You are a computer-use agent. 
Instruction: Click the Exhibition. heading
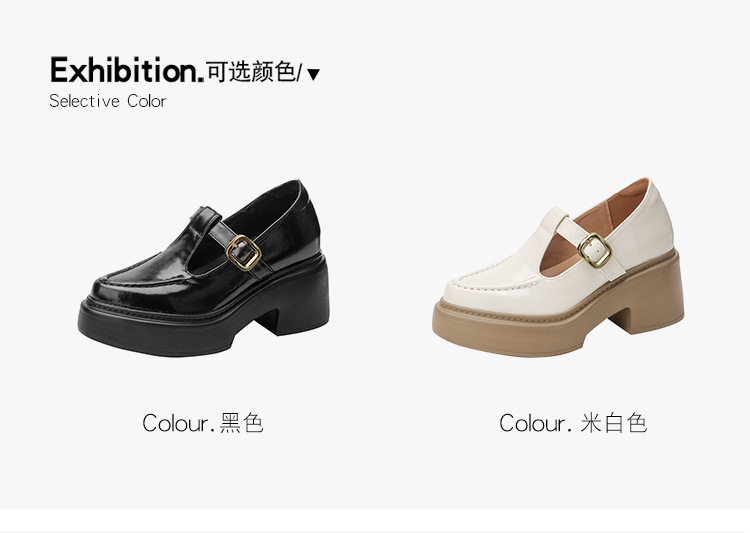point(127,70)
